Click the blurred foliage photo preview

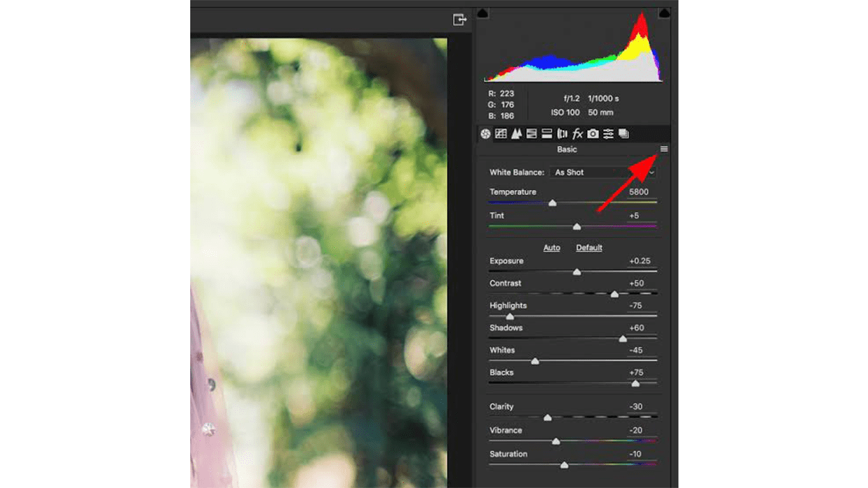click(x=318, y=262)
